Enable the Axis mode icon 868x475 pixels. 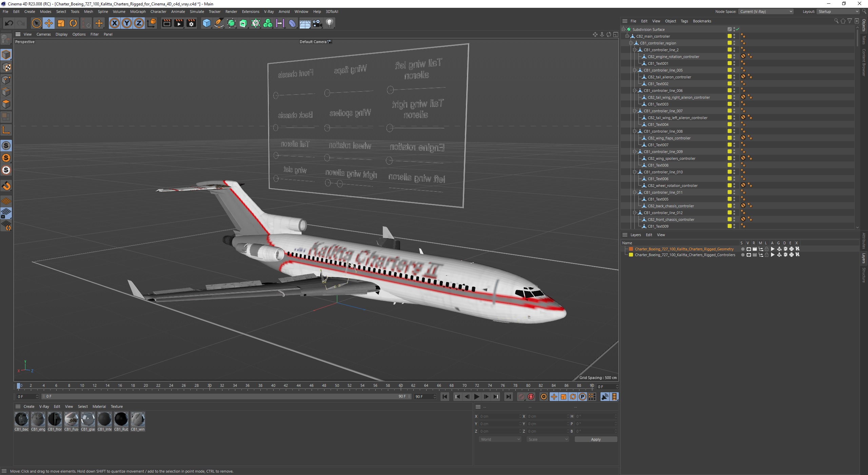[x=6, y=130]
